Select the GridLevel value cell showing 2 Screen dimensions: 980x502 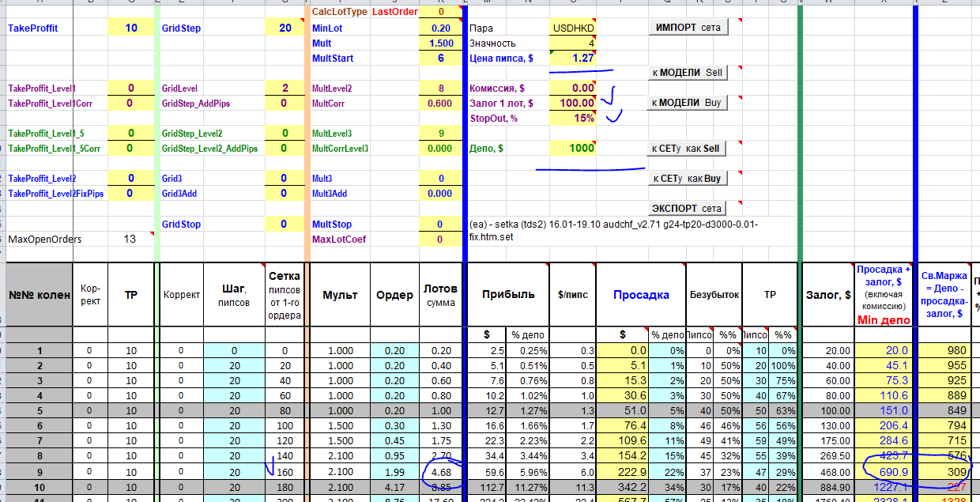285,89
